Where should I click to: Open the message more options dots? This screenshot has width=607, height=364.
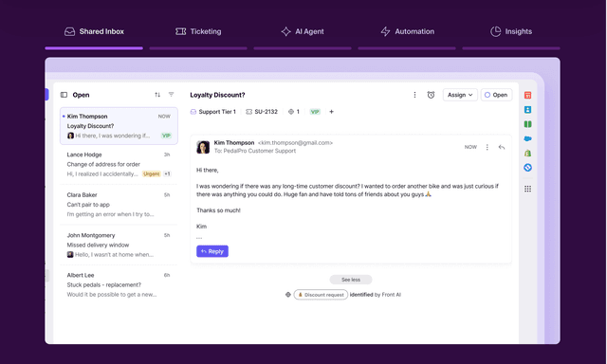[x=487, y=147]
